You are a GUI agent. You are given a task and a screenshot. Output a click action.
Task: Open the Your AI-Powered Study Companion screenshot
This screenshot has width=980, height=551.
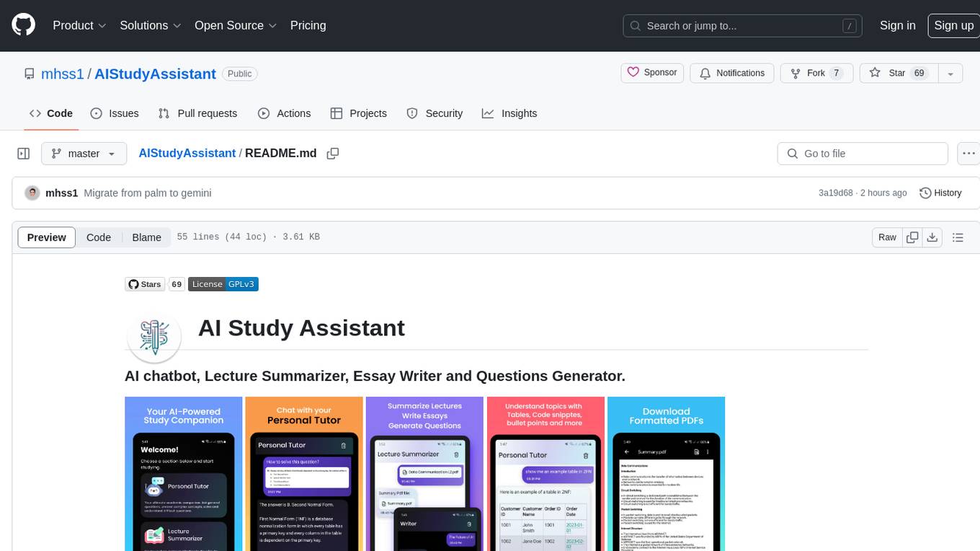184,474
